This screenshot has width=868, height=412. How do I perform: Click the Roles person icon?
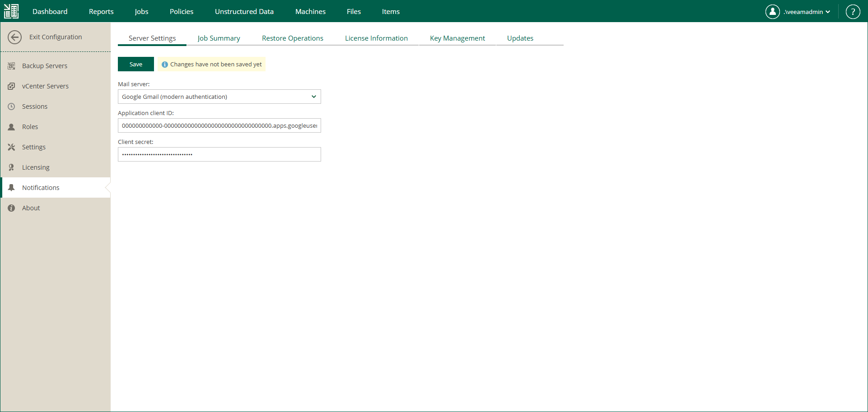(x=12, y=126)
